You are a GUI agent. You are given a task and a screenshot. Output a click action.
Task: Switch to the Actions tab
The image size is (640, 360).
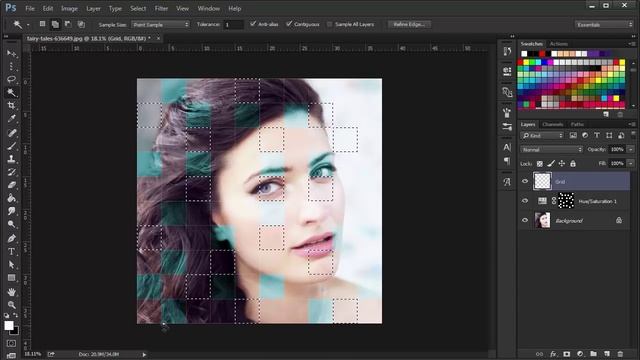(559, 44)
